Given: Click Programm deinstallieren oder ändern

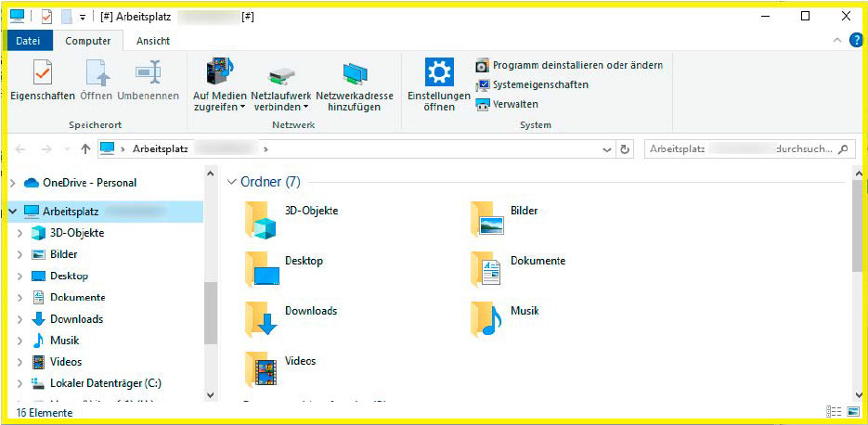Looking at the screenshot, I should click(x=577, y=65).
